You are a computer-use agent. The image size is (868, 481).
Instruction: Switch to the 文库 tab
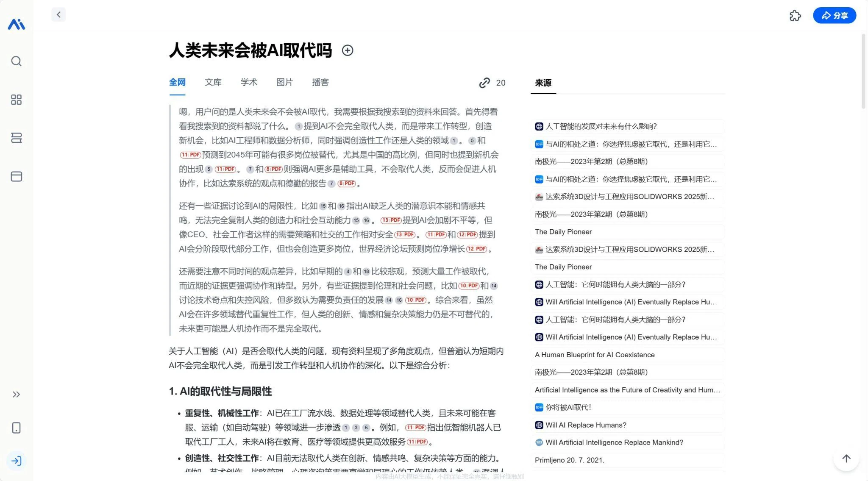213,82
